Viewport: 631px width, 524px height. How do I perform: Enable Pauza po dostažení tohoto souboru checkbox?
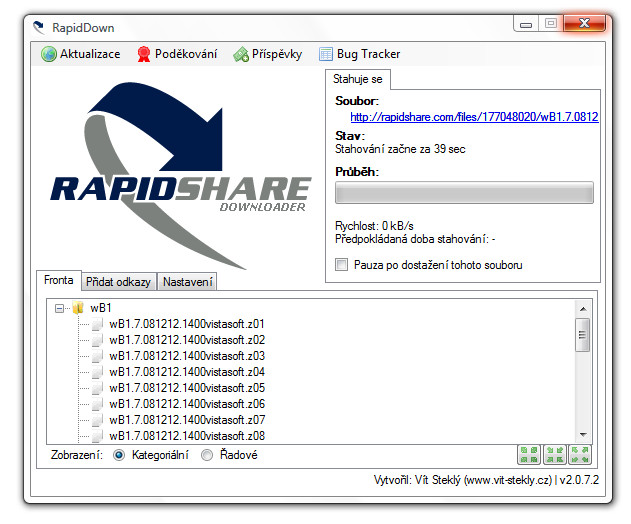tap(341, 265)
